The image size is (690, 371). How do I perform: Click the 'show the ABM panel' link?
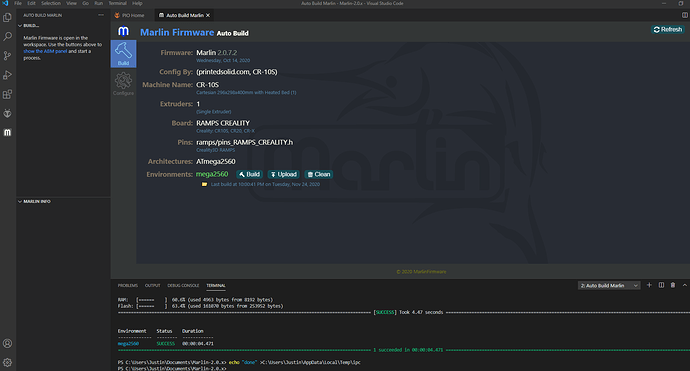click(x=45, y=51)
